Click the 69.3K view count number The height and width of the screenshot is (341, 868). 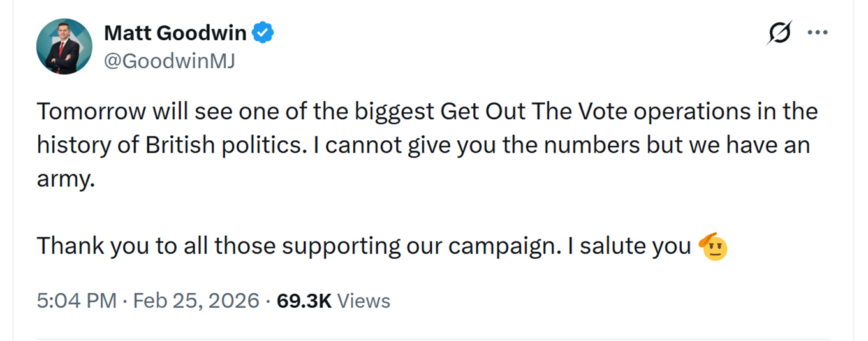point(304,300)
